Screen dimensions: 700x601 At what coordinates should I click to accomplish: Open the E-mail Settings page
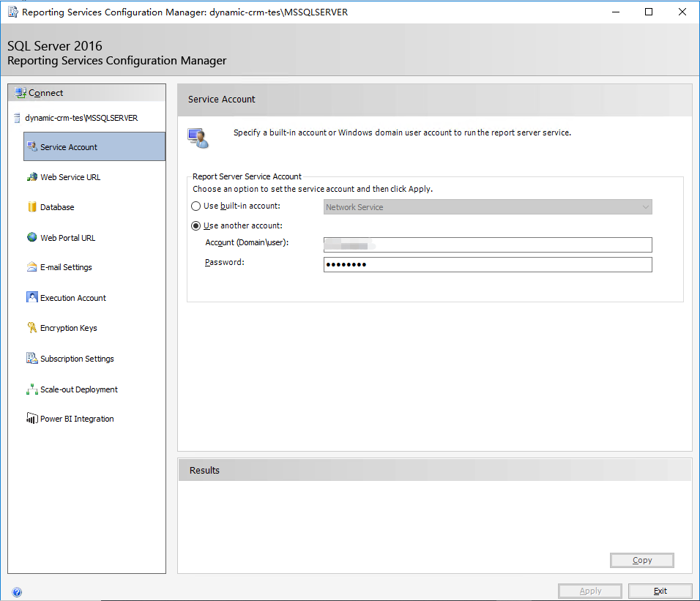pos(66,267)
